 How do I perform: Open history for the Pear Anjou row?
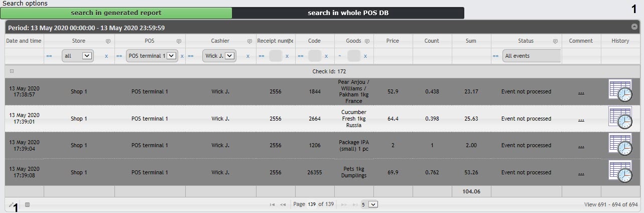(x=620, y=91)
